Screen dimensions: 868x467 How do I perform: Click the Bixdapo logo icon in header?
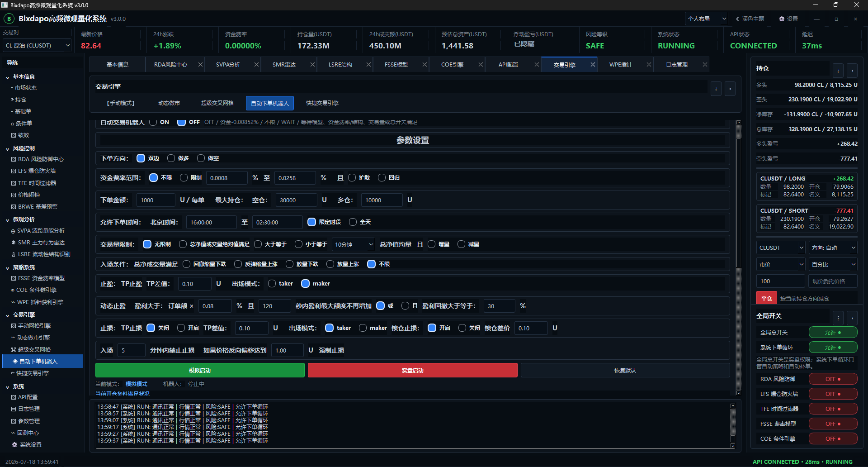tap(9, 19)
